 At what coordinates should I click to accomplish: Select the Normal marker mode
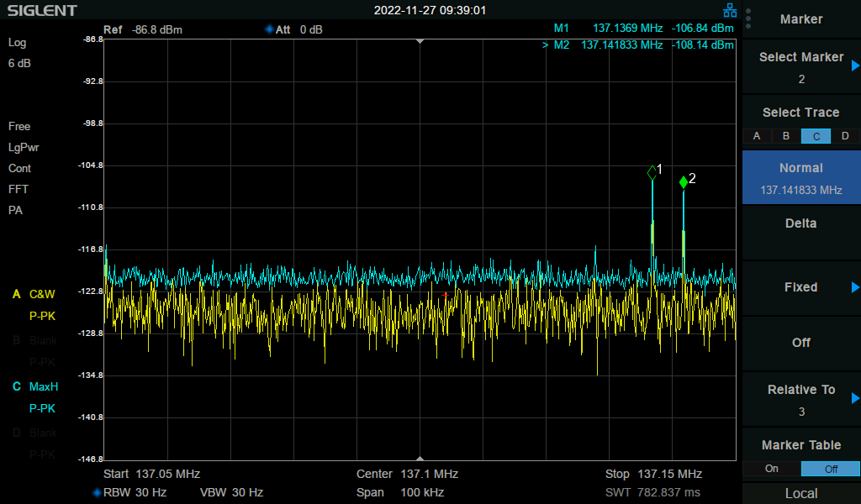pyautogui.click(x=800, y=178)
